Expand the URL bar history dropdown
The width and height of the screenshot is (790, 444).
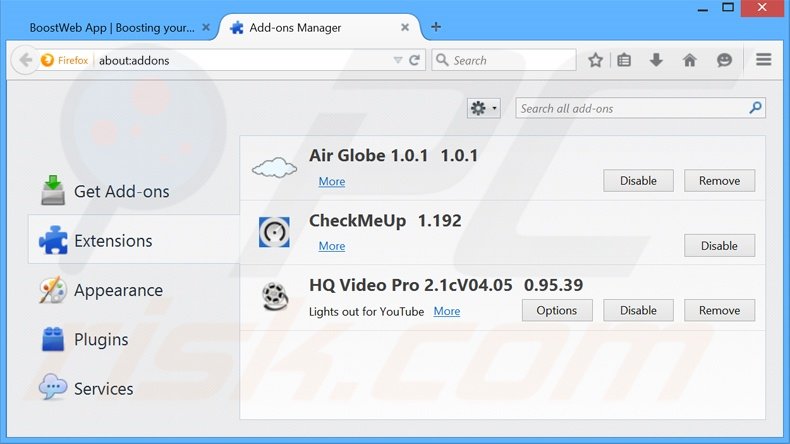coord(397,60)
